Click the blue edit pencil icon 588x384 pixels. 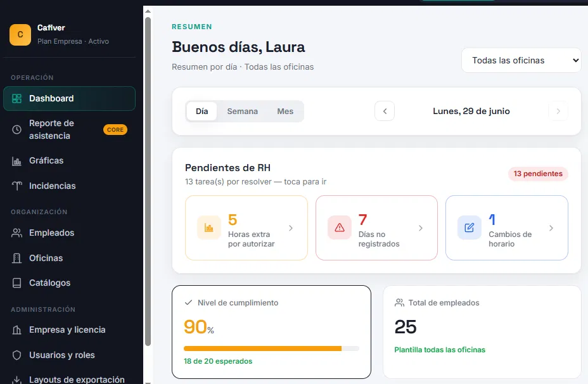(x=469, y=227)
